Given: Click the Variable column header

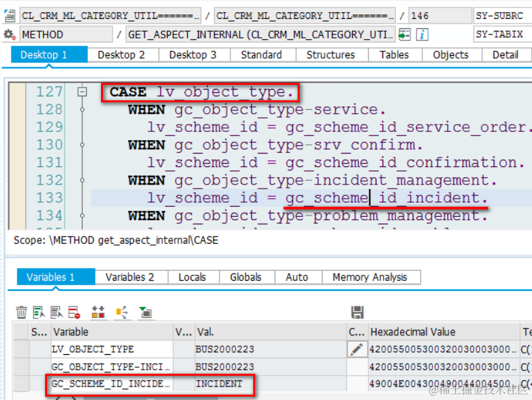Looking at the screenshot, I should [x=112, y=331].
